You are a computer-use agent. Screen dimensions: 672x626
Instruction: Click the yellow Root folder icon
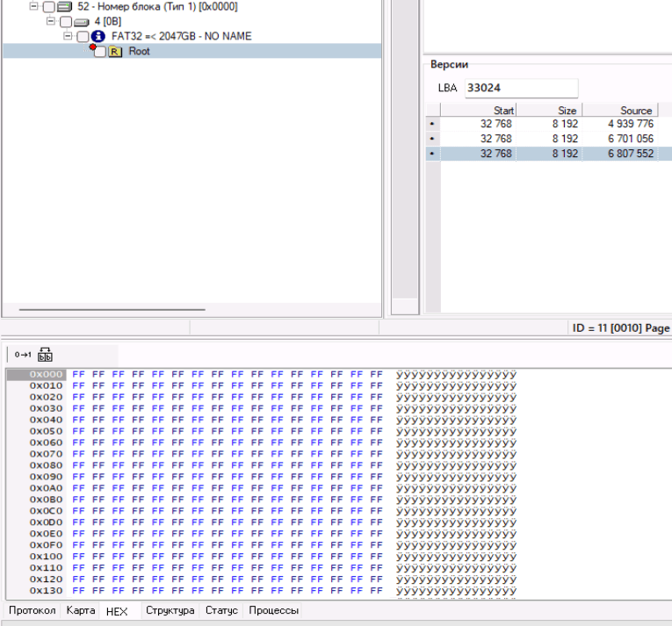(x=115, y=52)
